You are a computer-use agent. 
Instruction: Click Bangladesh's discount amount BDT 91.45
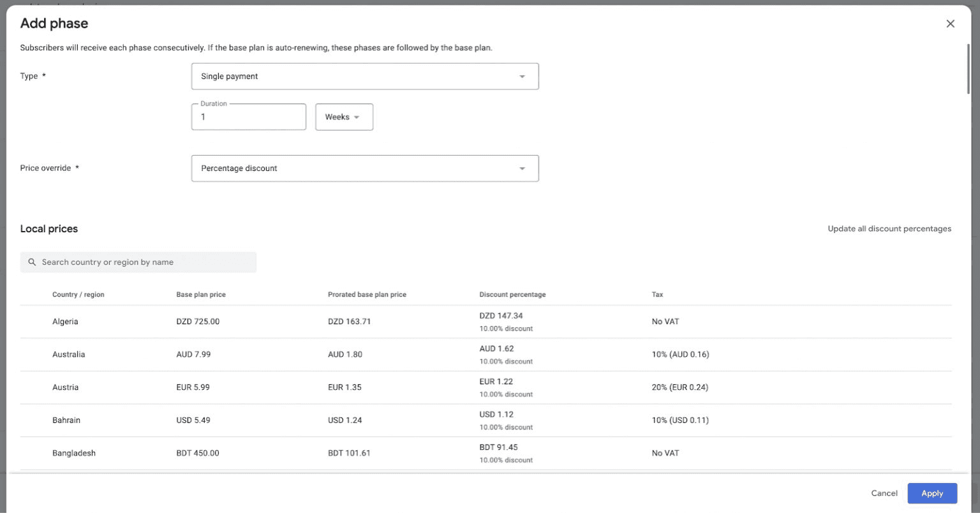[x=498, y=447]
